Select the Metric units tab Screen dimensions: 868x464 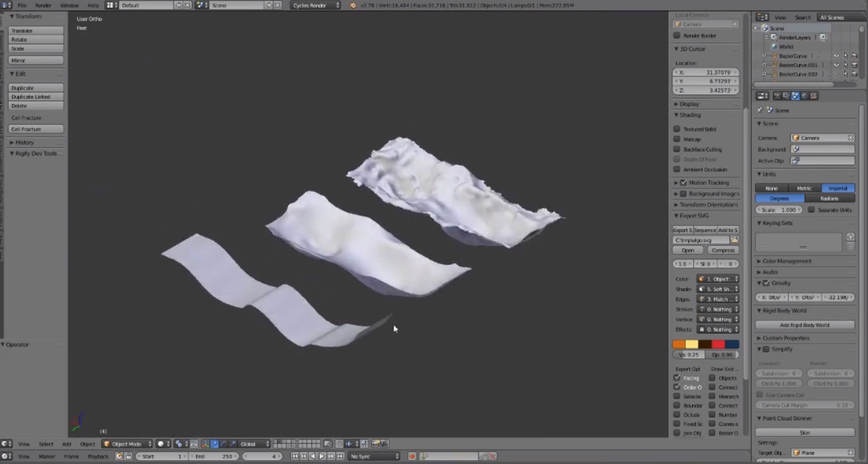pyautogui.click(x=804, y=188)
